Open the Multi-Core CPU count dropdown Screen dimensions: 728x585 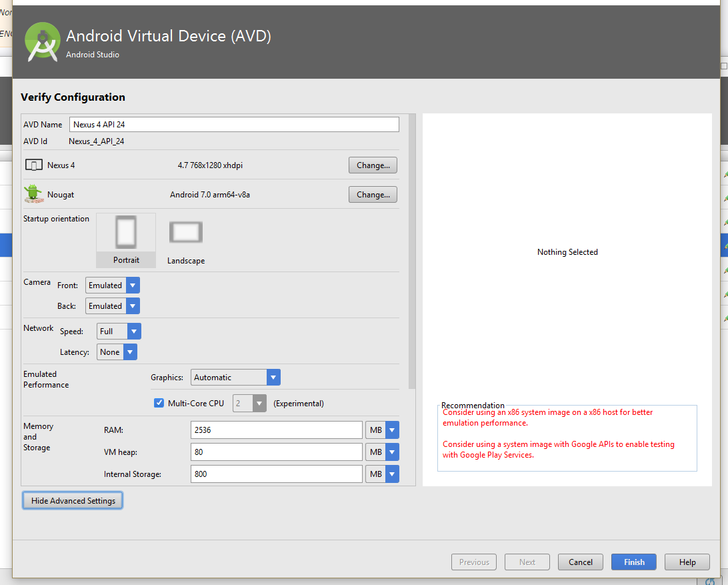click(x=249, y=404)
